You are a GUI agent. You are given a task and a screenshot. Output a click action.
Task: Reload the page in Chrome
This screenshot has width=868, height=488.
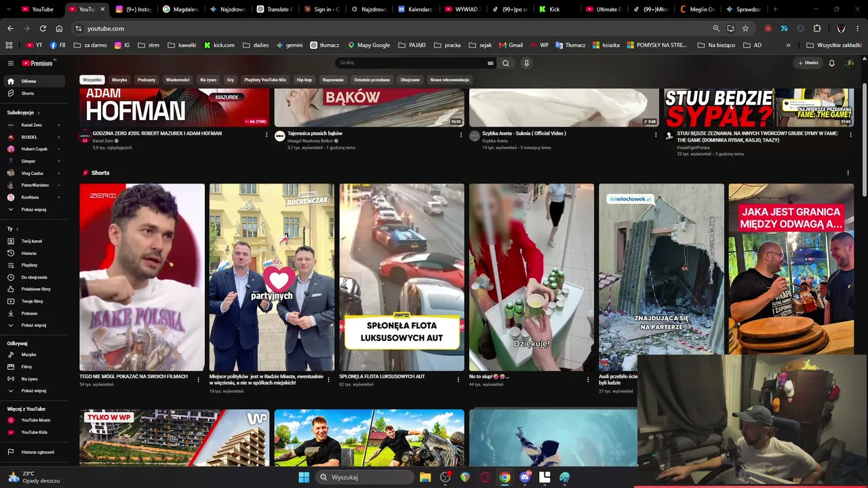click(x=43, y=28)
